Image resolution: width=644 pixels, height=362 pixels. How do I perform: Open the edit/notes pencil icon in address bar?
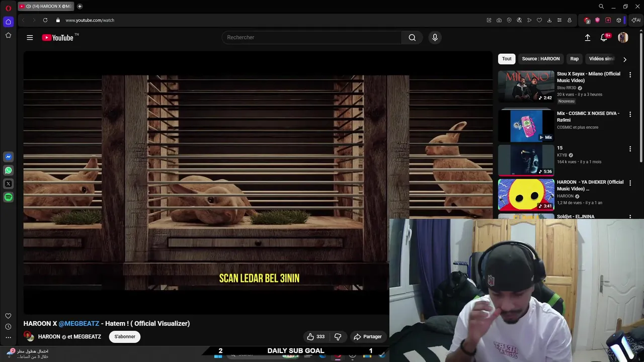489,20
